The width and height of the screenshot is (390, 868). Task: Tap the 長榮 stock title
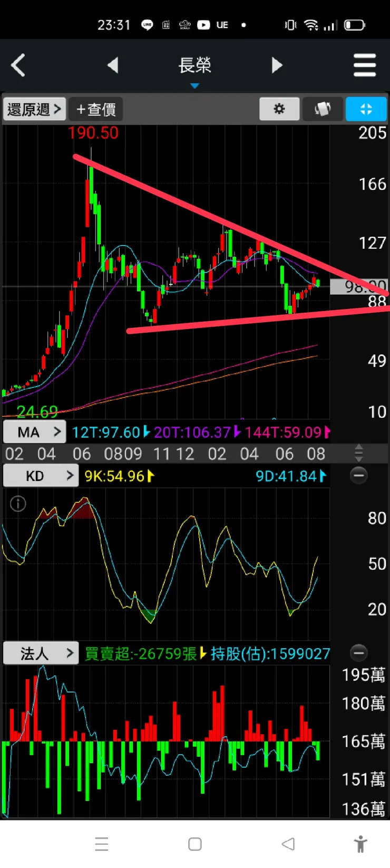tap(195, 65)
